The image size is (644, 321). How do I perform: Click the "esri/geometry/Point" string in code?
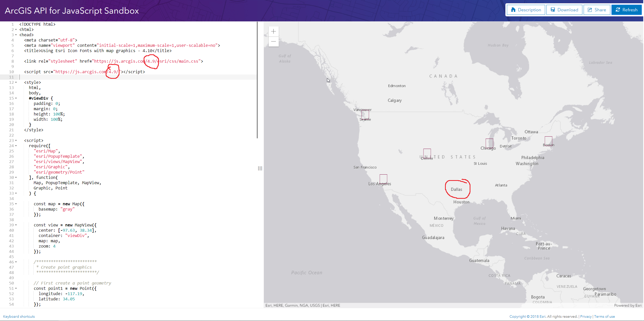click(59, 172)
